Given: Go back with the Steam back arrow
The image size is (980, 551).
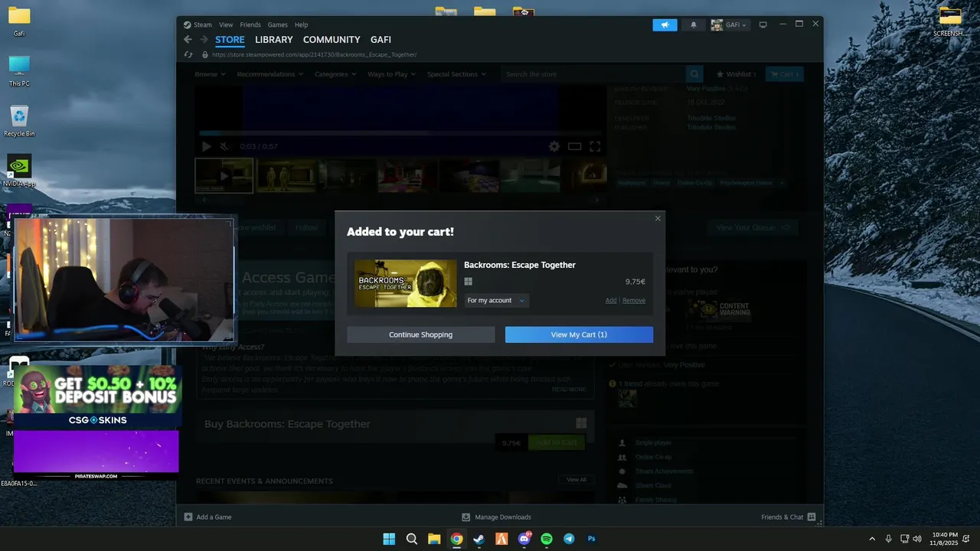Looking at the screenshot, I should tap(188, 40).
